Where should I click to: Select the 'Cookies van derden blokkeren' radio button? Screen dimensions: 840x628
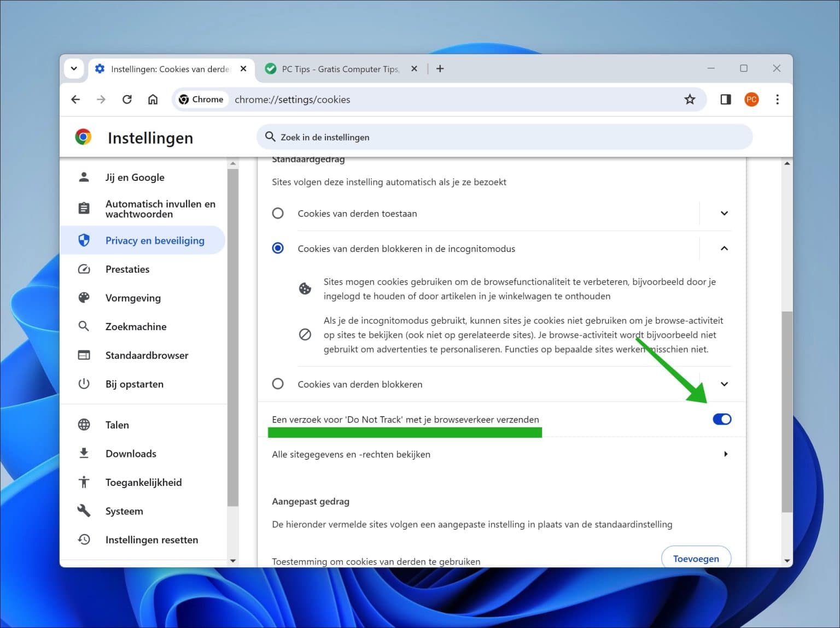pyautogui.click(x=278, y=384)
